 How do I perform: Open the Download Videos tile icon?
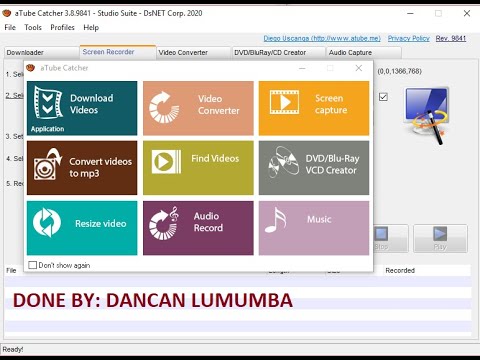[x=48, y=102]
